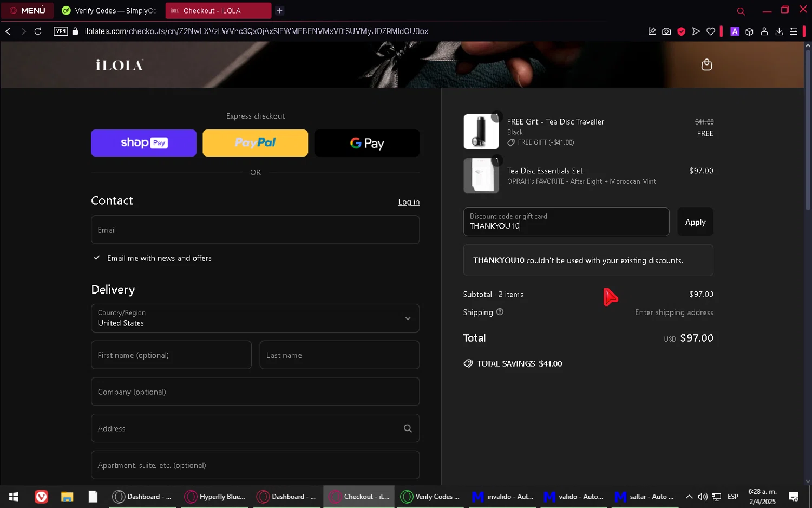The image size is (812, 508).
Task: Open the browser profile icon
Action: 764,31
